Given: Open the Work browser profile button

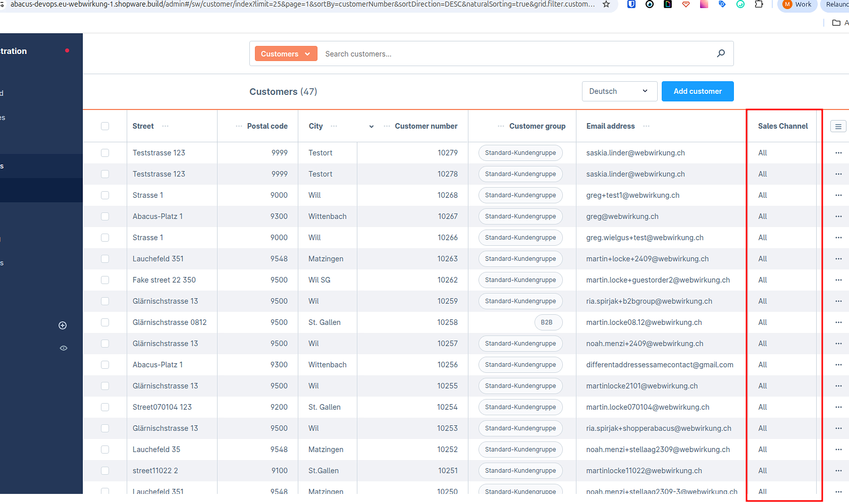Looking at the screenshot, I should point(798,5).
